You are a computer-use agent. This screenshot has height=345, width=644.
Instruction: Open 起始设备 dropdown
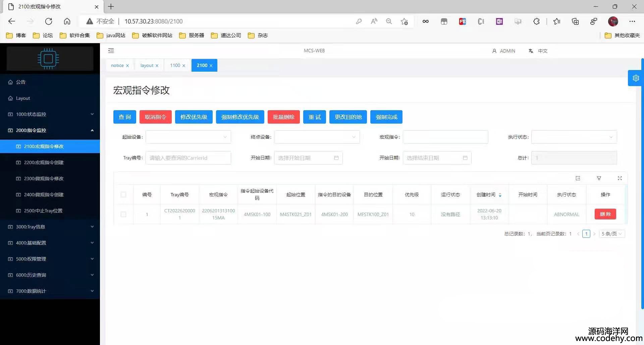[188, 137]
